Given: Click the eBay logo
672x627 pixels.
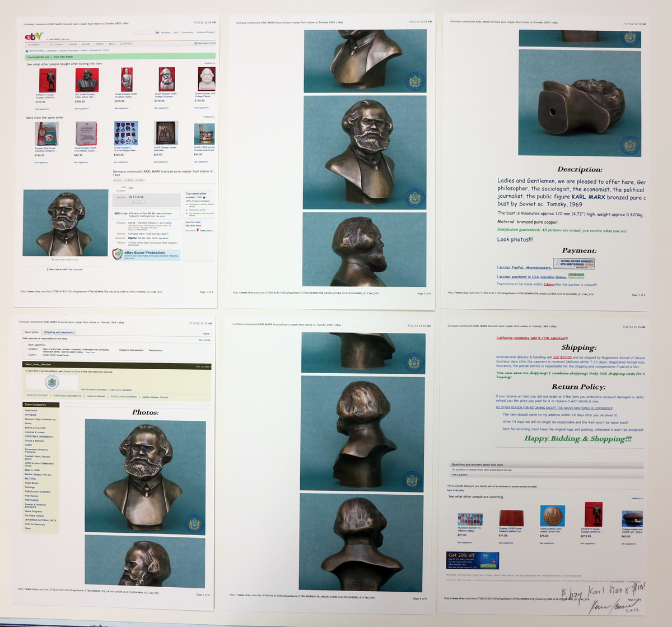Looking at the screenshot, I should pyautogui.click(x=34, y=36).
